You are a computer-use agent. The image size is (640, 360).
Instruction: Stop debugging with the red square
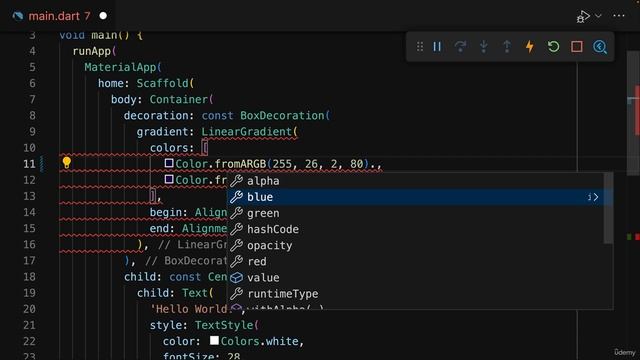pyautogui.click(x=577, y=47)
